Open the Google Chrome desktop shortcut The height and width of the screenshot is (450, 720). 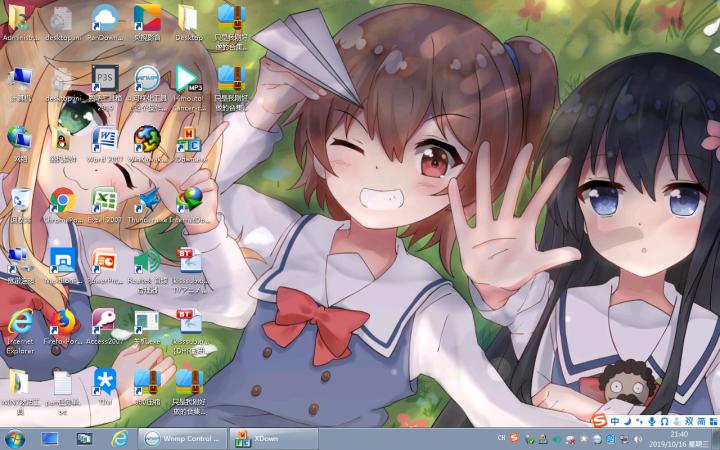point(62,200)
